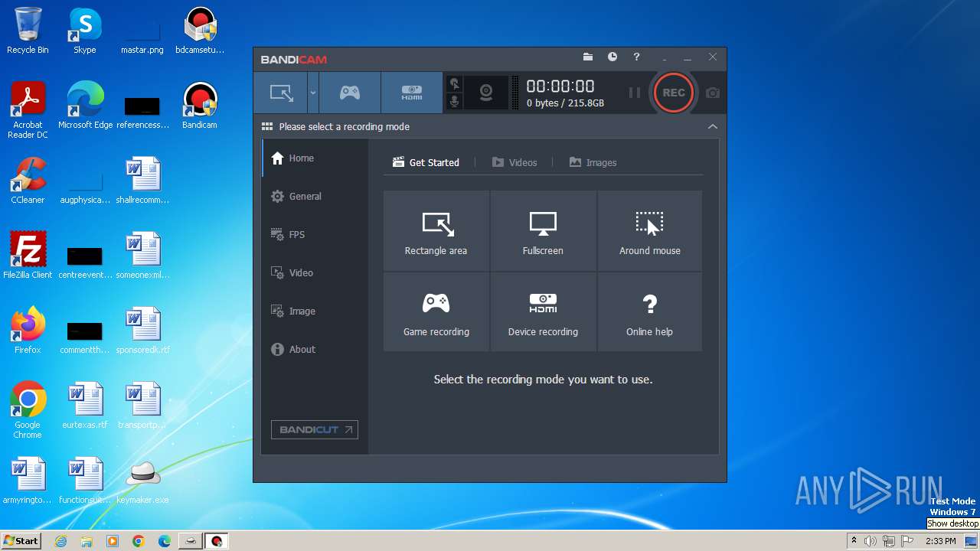
Task: Choose the Around mouse recording tile
Action: [x=650, y=231]
